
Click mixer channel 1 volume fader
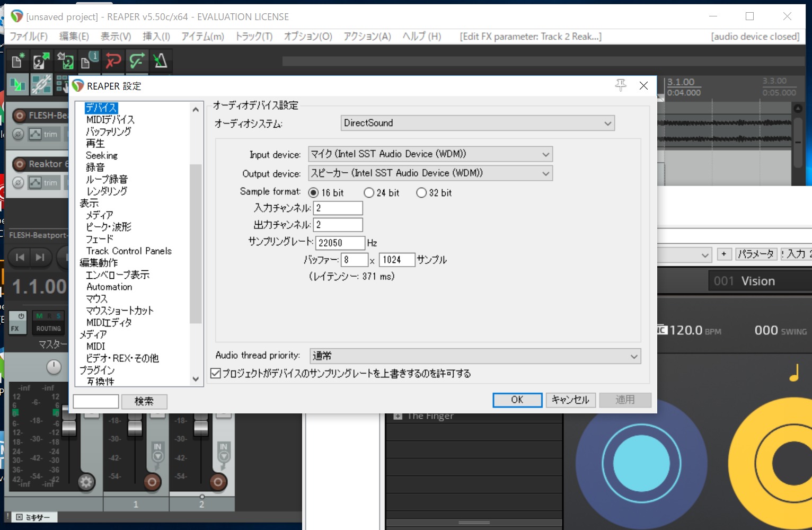coord(135,427)
